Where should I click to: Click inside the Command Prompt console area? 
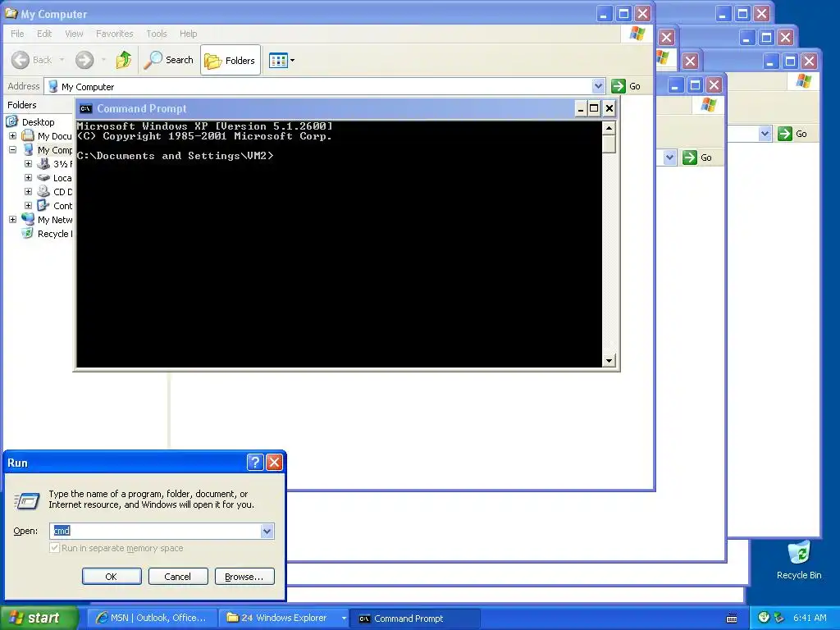tap(340, 244)
